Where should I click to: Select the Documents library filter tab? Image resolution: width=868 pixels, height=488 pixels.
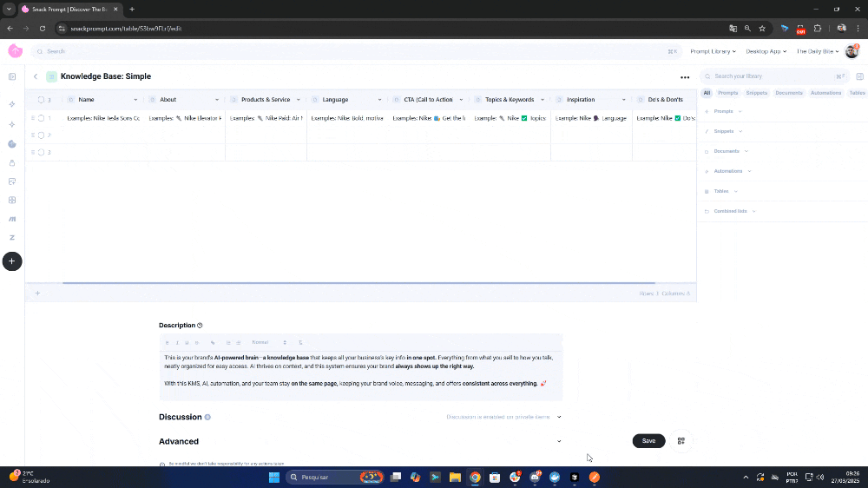click(x=789, y=93)
